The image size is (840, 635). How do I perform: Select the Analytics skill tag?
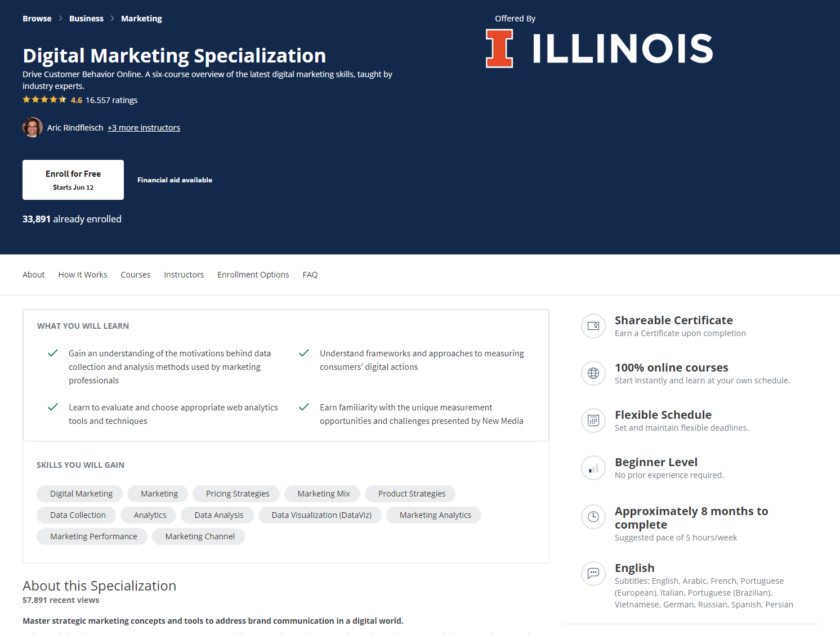[148, 515]
